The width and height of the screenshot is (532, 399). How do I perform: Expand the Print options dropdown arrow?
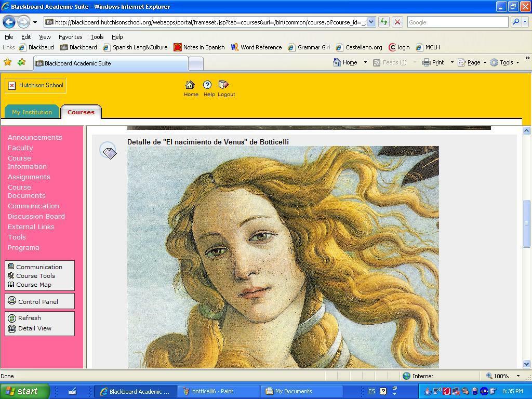tap(452, 62)
